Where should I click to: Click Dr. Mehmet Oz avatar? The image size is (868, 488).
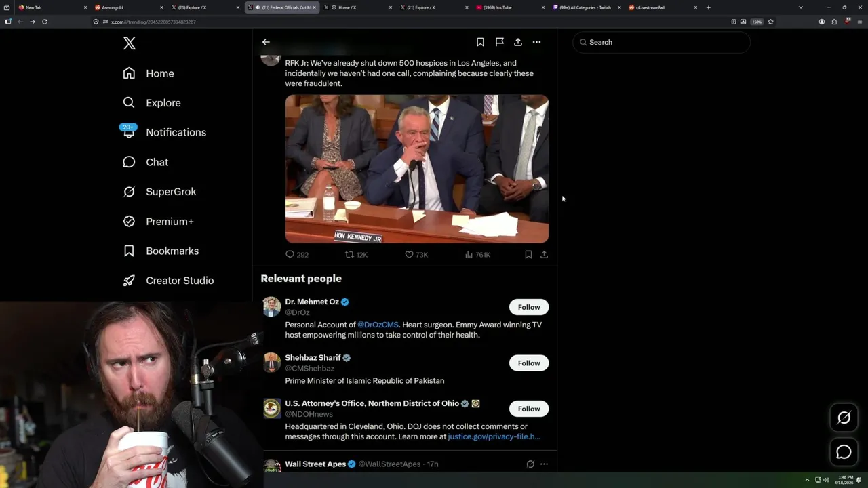[x=272, y=306]
